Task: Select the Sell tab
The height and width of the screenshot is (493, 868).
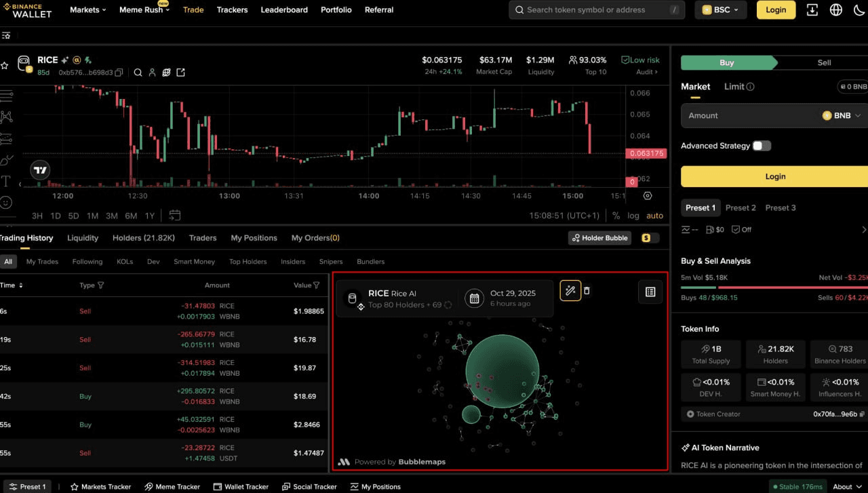Action: [x=823, y=62]
